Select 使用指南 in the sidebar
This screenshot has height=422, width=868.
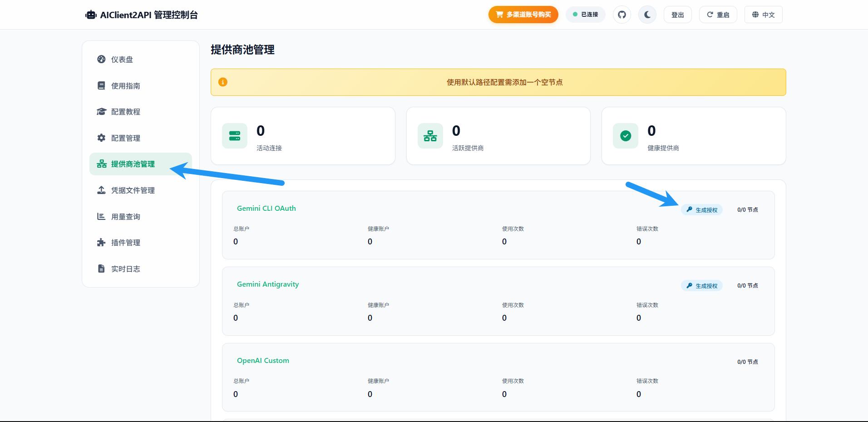click(125, 86)
